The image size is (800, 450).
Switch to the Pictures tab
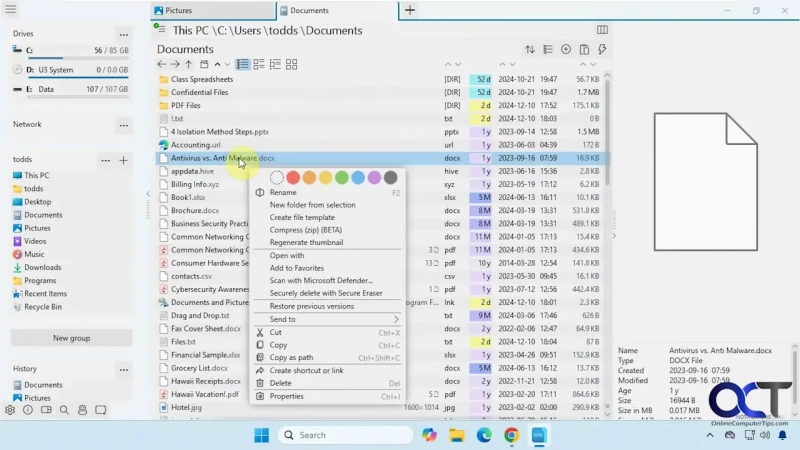212,11
